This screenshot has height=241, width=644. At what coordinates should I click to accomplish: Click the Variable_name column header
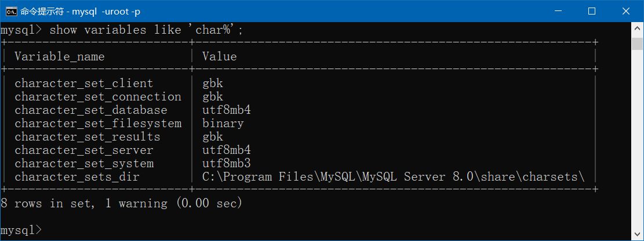pos(60,56)
